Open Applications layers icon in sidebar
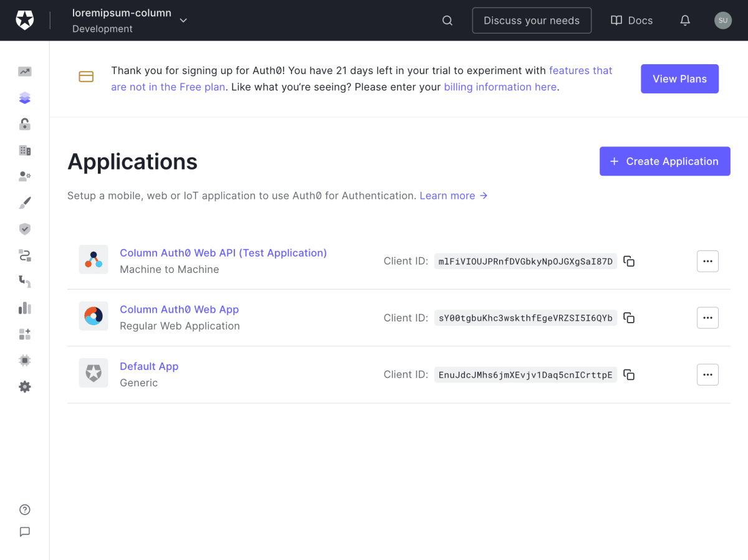 pyautogui.click(x=25, y=98)
